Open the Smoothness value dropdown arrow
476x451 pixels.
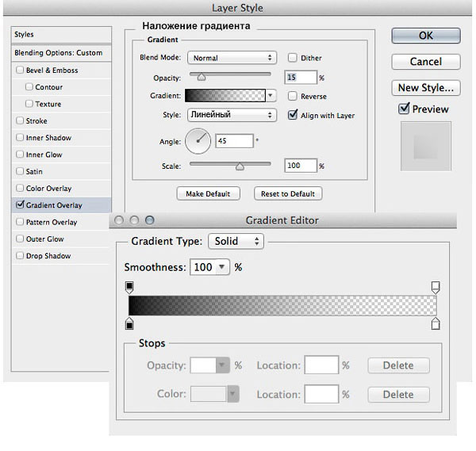[222, 267]
